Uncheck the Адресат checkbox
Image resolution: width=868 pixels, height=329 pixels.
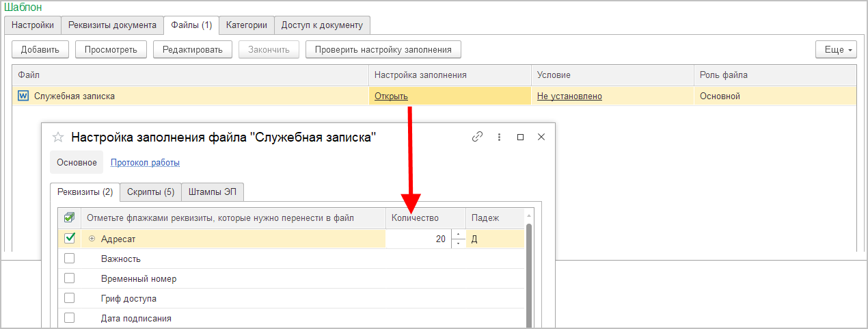coord(69,239)
